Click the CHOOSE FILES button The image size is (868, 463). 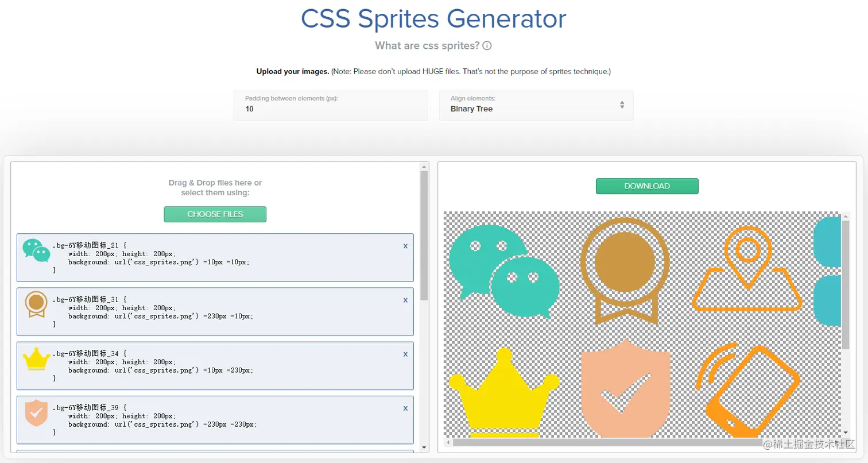click(x=215, y=214)
